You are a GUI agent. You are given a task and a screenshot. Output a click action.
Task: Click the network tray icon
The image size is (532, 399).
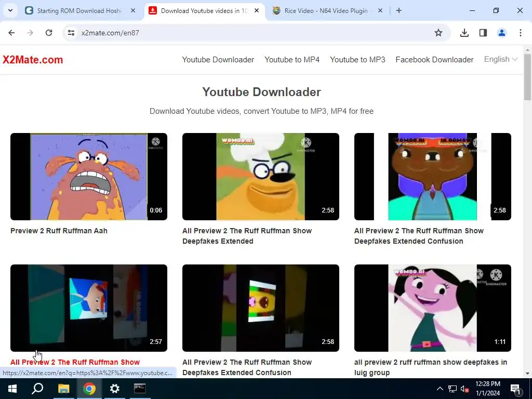(x=453, y=389)
